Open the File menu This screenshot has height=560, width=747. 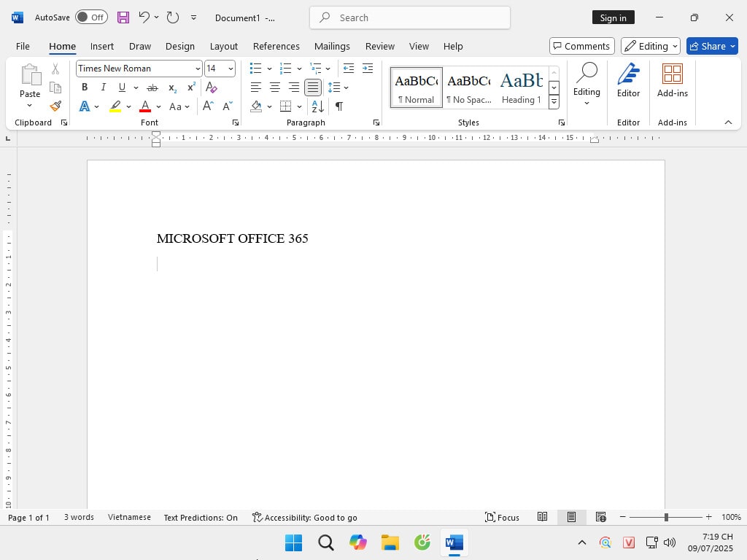(x=23, y=46)
